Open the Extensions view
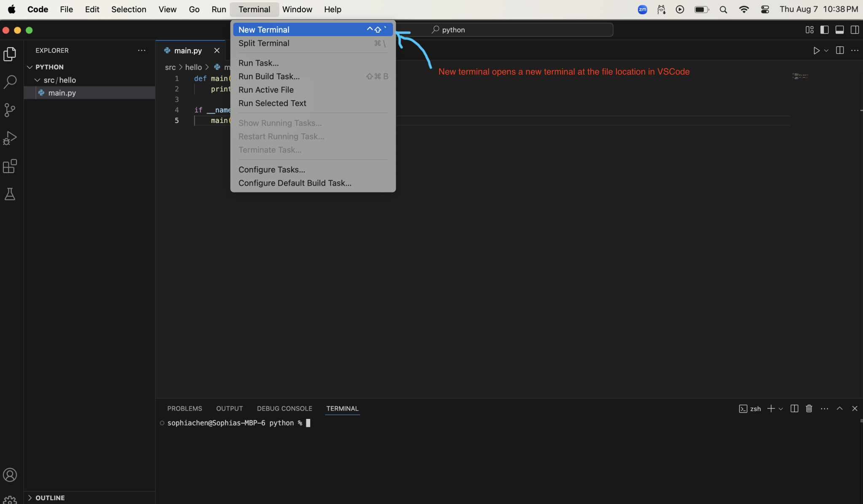 coord(10,166)
